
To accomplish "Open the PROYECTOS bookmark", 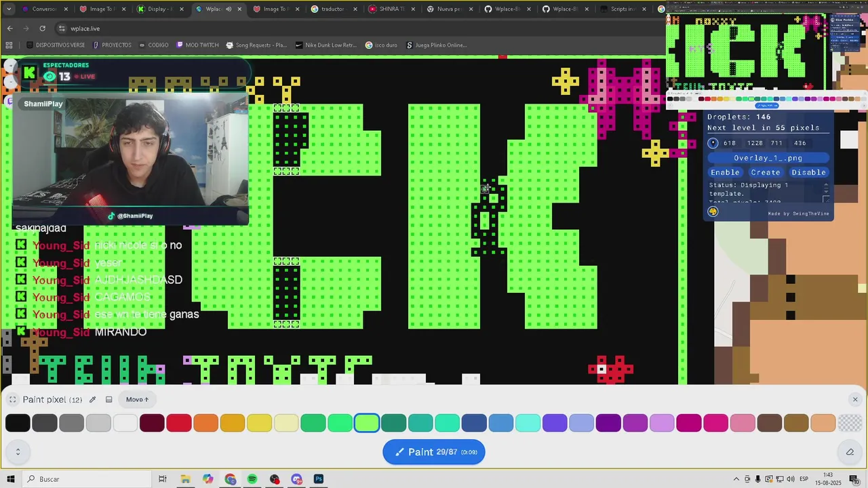I will point(112,45).
